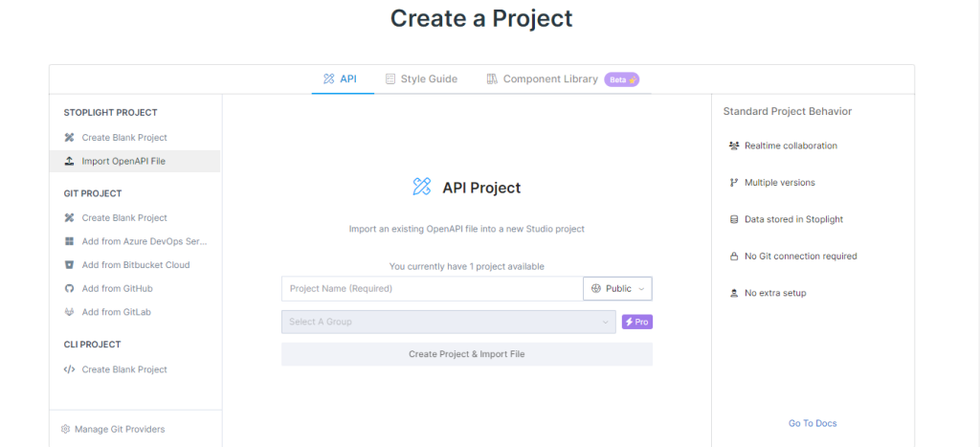Screen dimensions: 980x447
Task: Choose Add from Bitbucket Cloud
Action: coord(134,265)
